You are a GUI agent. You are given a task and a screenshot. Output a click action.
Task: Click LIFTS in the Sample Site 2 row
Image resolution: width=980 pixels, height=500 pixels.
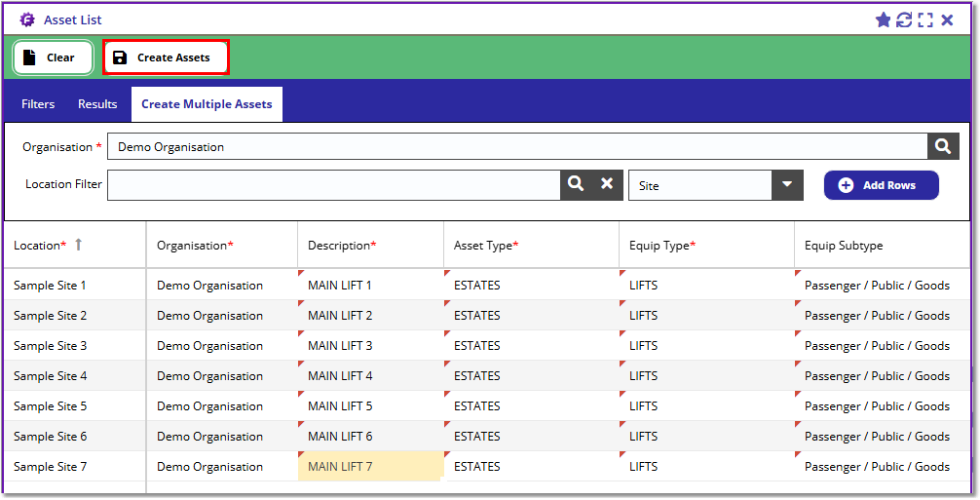(706, 316)
